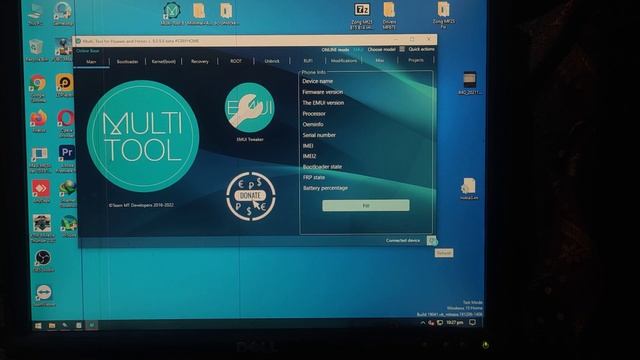Open Opera browser desktop shortcut

[x=66, y=122]
